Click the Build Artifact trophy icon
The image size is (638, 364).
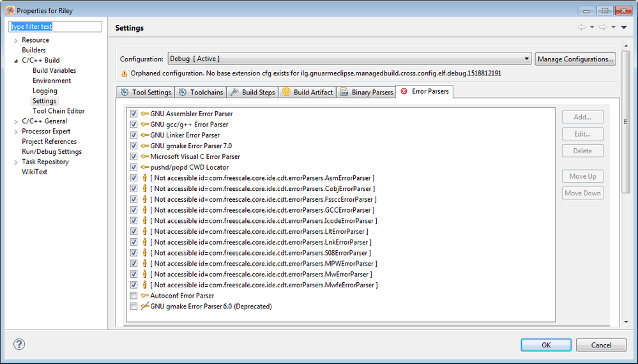coord(287,92)
